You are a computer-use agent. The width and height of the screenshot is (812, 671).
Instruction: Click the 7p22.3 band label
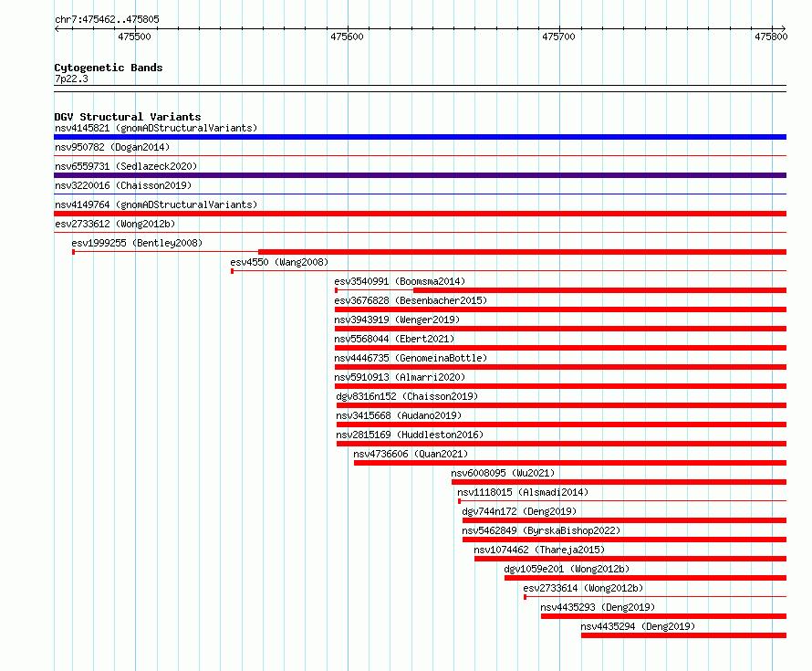click(x=71, y=79)
